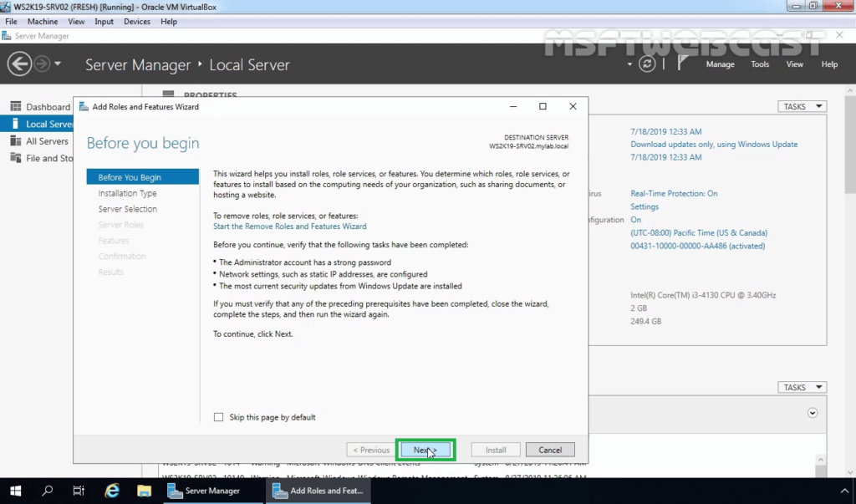
Task: Click the Server Manager back arrow
Action: point(19,64)
